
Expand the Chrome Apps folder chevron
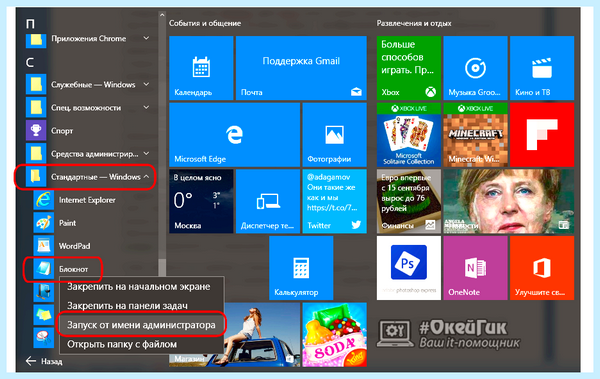click(146, 38)
